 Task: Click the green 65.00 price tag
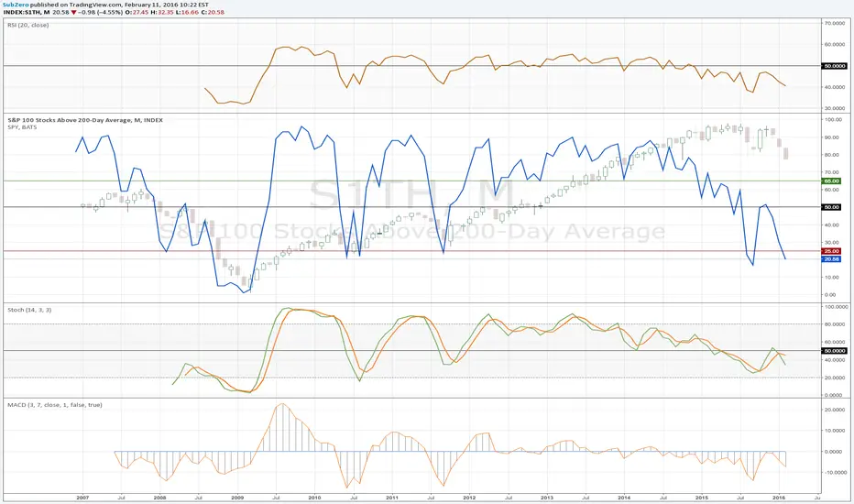(831, 181)
